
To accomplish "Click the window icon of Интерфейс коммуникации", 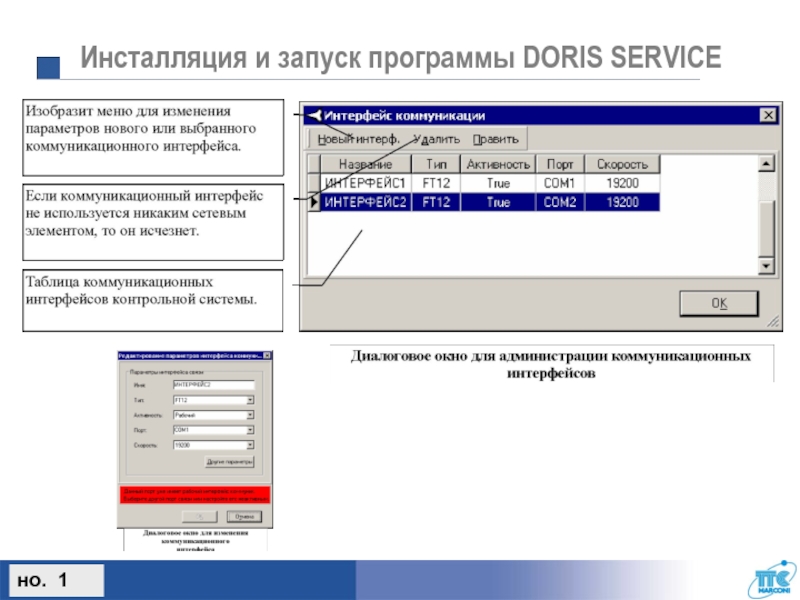I will click(x=314, y=116).
